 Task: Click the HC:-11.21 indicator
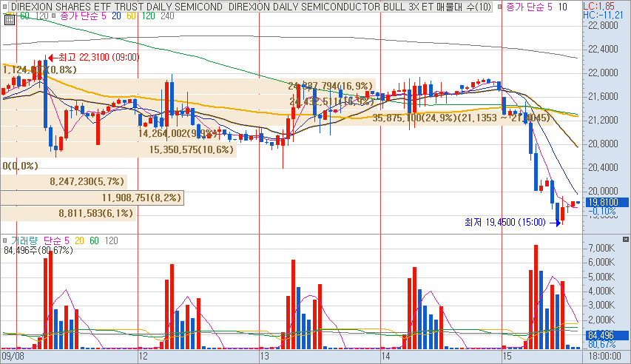[603, 15]
